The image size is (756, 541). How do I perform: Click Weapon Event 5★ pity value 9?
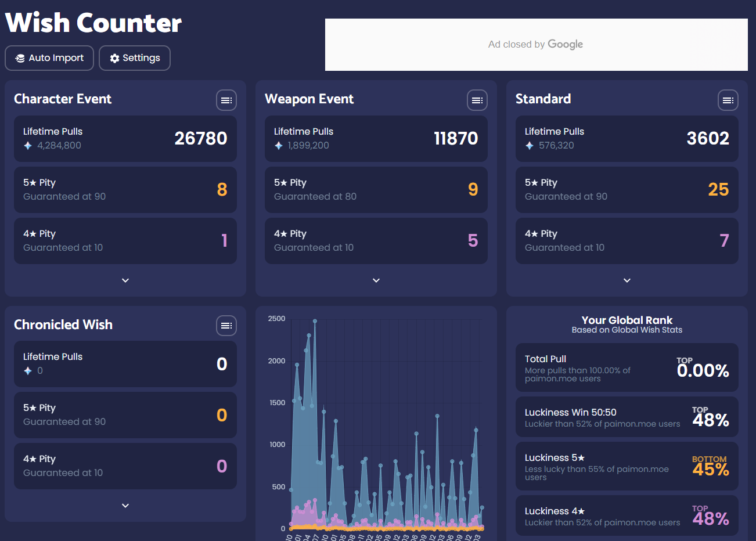point(473,189)
